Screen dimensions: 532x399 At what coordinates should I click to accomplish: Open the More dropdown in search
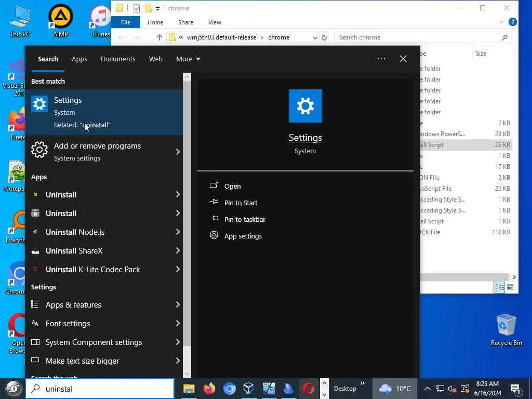(x=188, y=59)
